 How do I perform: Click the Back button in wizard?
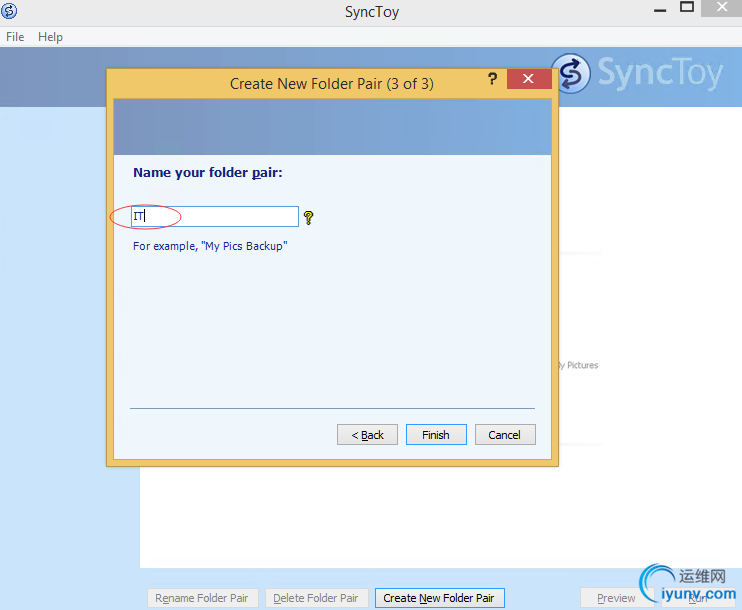point(367,434)
